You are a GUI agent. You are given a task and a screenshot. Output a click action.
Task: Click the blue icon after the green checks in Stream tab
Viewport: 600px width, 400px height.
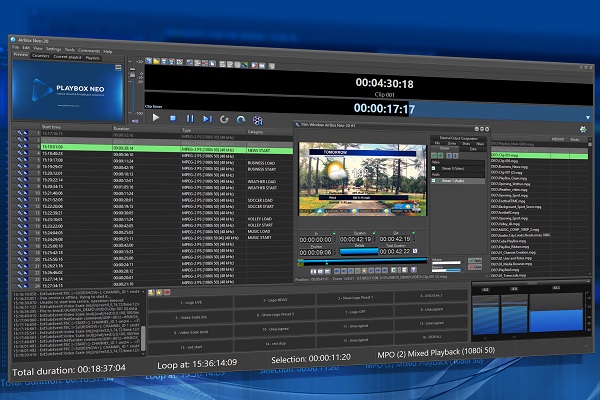(x=449, y=156)
